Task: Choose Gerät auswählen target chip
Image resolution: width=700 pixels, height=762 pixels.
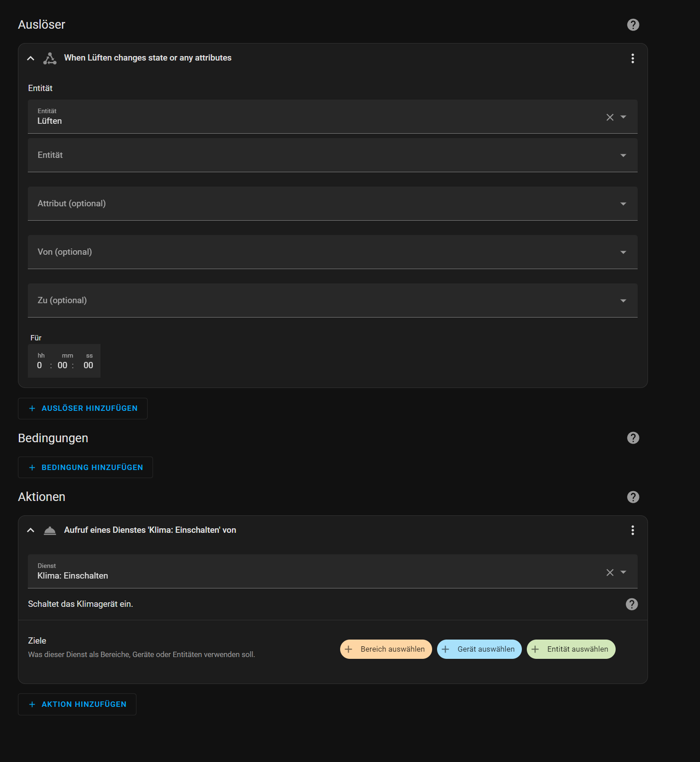Action: [479, 649]
